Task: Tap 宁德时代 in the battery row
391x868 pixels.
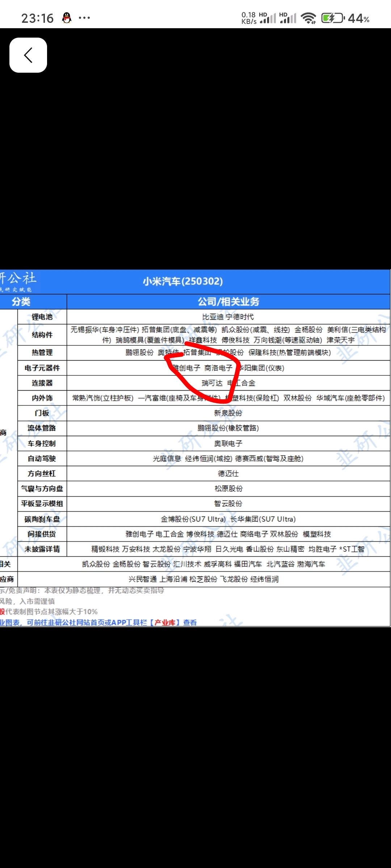Action: coord(240,317)
